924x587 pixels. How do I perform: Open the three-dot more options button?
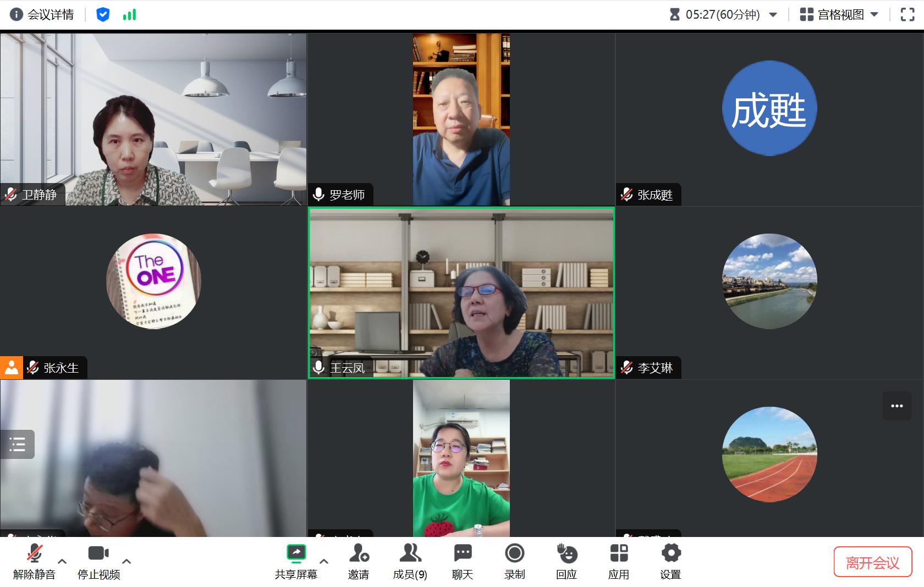point(897,406)
